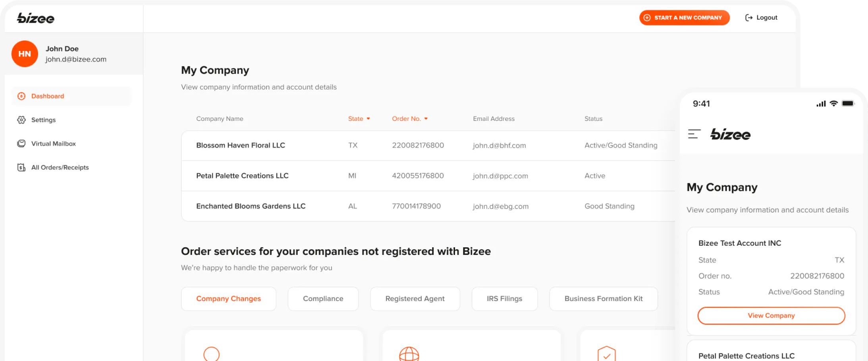The image size is (868, 361).
Task: Click John Doe's HN avatar
Action: point(24,54)
